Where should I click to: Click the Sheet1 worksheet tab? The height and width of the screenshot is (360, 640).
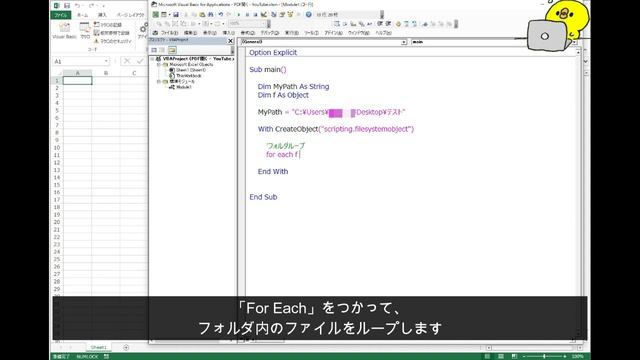[x=98, y=347]
